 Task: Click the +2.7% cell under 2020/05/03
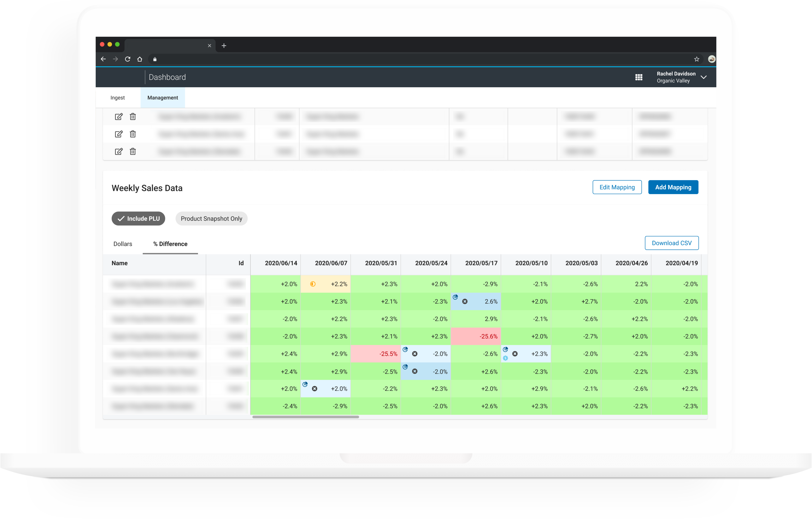[576, 302]
